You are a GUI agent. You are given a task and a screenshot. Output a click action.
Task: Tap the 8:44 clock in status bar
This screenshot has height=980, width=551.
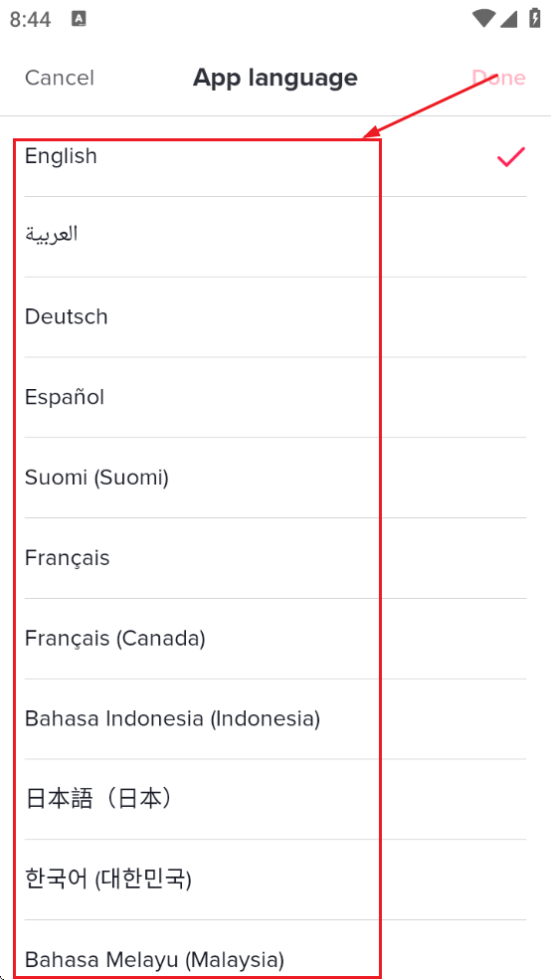click(x=31, y=19)
